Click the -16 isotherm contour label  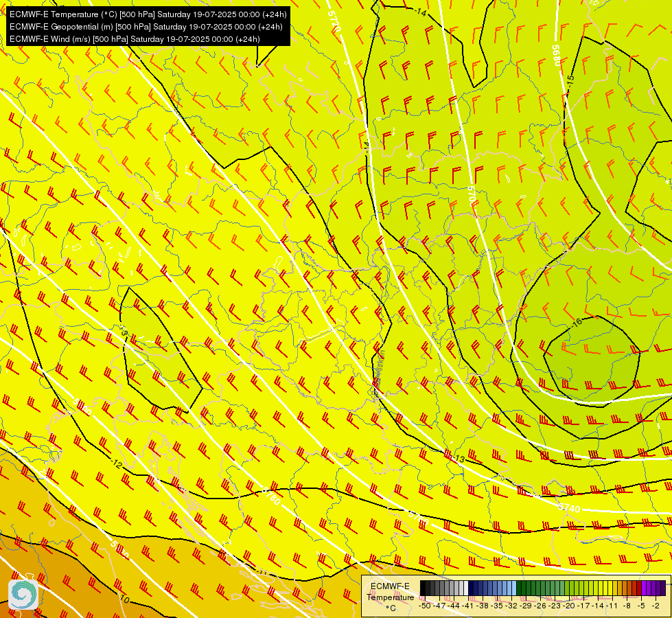coord(577,323)
